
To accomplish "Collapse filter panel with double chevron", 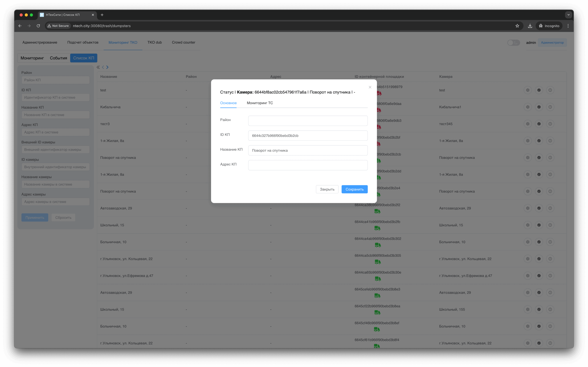I will coord(98,67).
